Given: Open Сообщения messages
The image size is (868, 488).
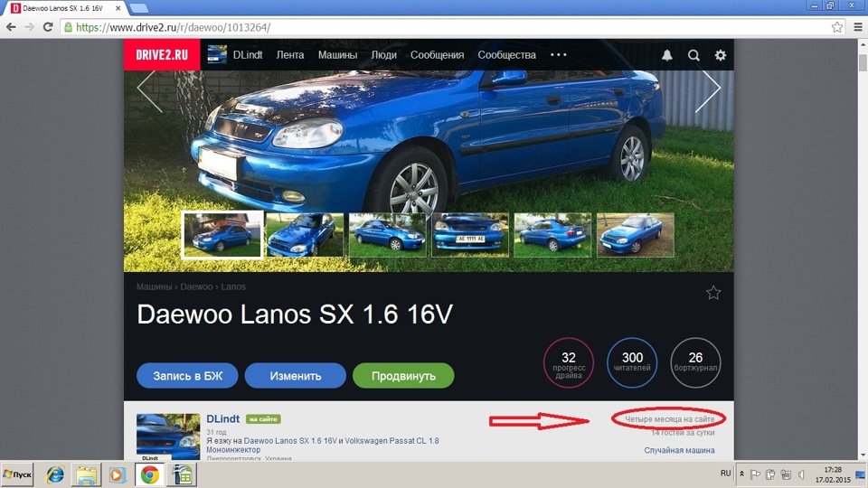Looking at the screenshot, I should click(x=438, y=55).
